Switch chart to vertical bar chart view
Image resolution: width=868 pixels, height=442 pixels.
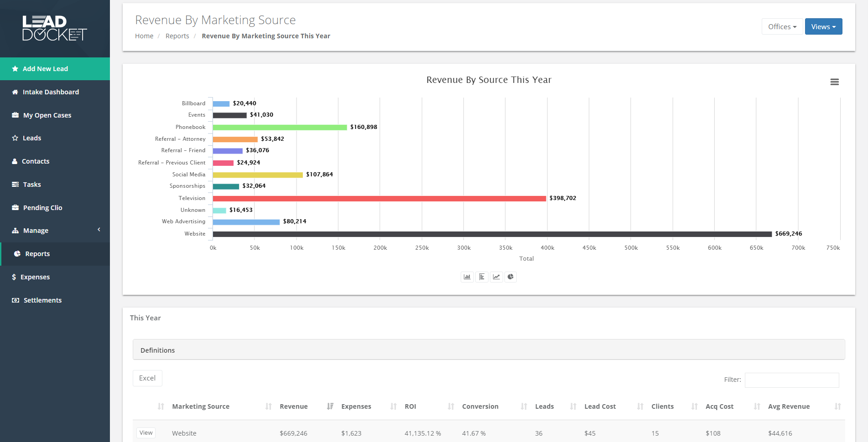pyautogui.click(x=467, y=277)
